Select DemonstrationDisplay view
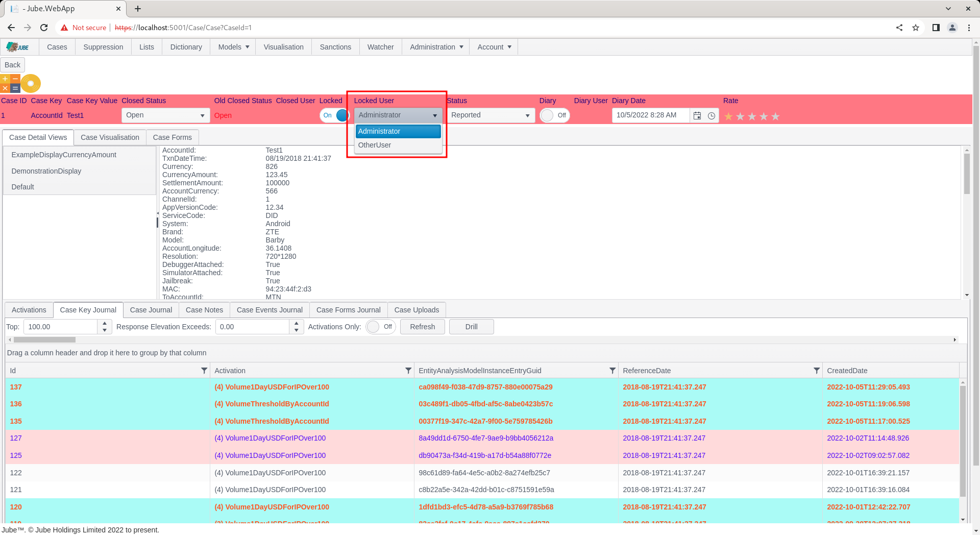Screen dimensions: 980x535 tap(80, 171)
